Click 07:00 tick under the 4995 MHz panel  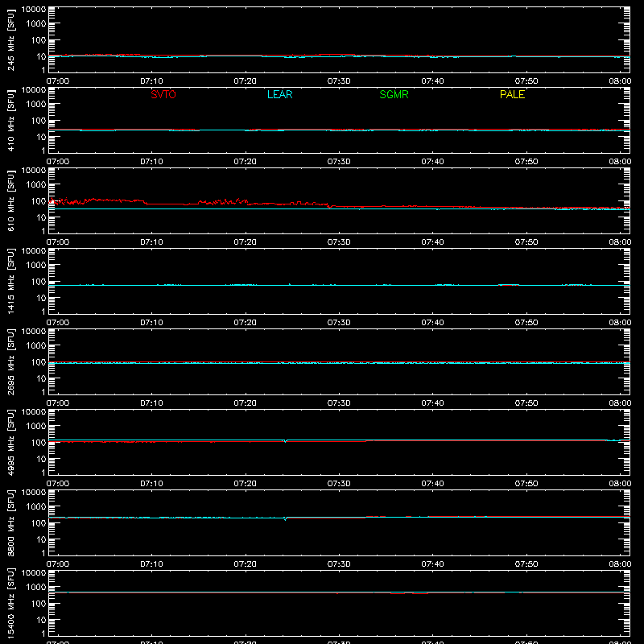click(58, 484)
